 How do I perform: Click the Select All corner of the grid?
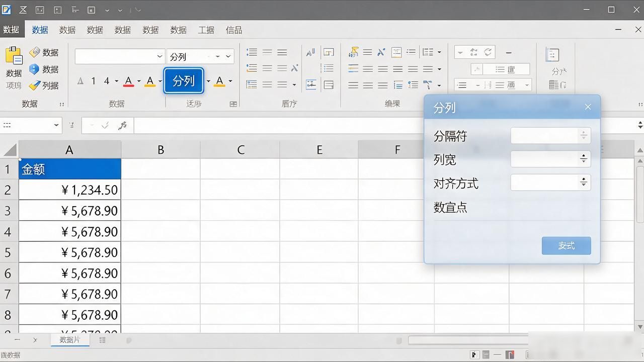[x=9, y=150]
